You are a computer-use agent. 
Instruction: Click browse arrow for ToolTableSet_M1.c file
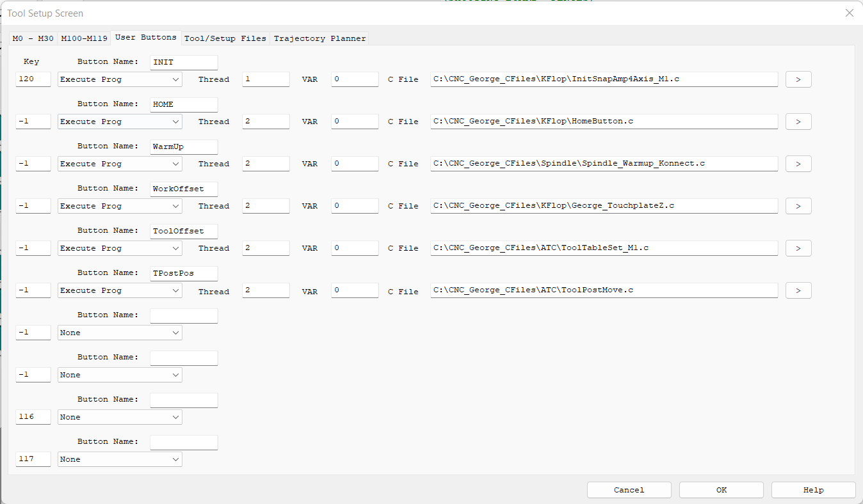(x=798, y=248)
